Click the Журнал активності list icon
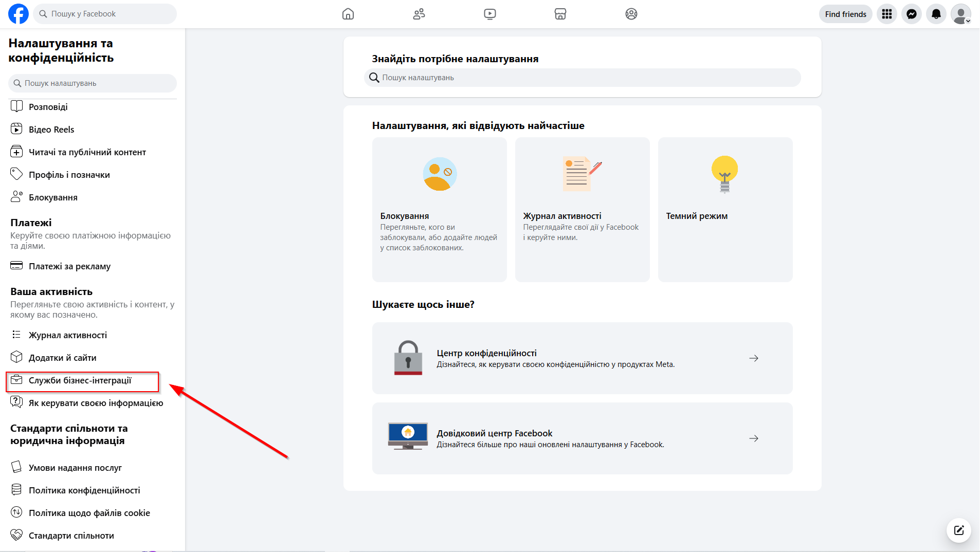This screenshot has width=980, height=552. (x=16, y=335)
